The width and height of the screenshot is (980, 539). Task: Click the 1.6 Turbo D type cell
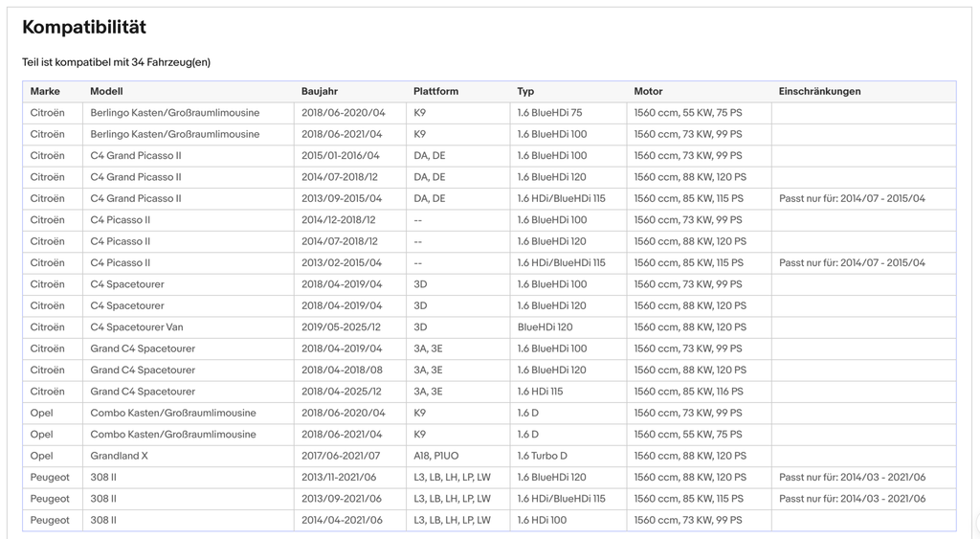coord(568,456)
